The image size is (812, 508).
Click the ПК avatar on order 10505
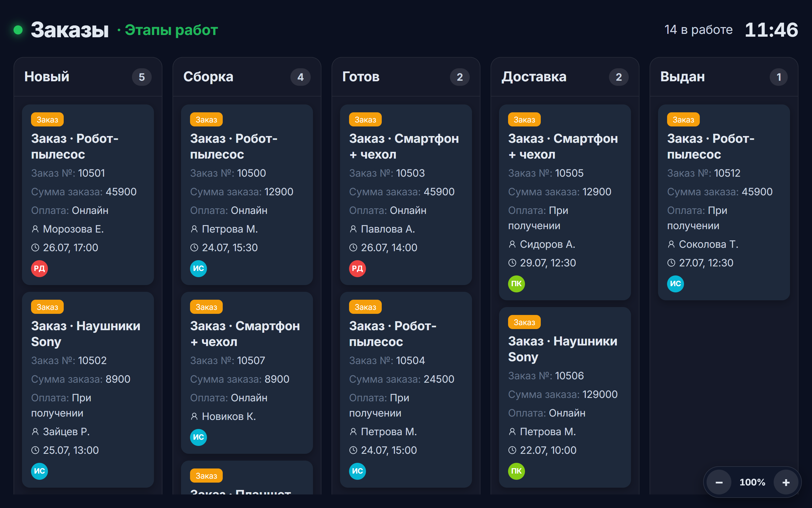(x=517, y=284)
